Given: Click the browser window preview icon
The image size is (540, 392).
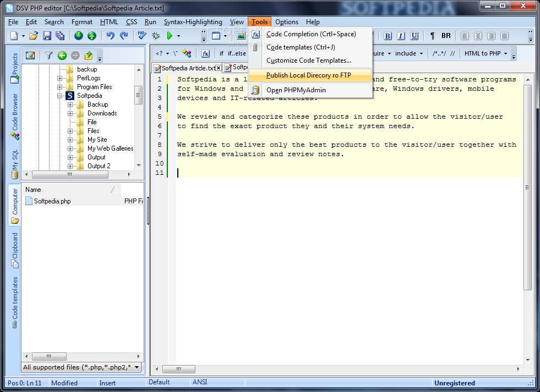Looking at the screenshot, I should pyautogui.click(x=216, y=36).
